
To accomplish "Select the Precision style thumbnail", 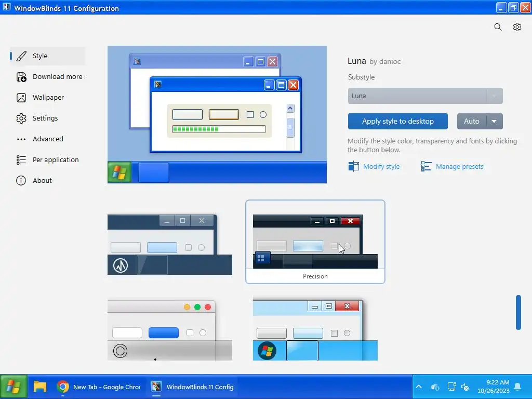I will tap(315, 242).
